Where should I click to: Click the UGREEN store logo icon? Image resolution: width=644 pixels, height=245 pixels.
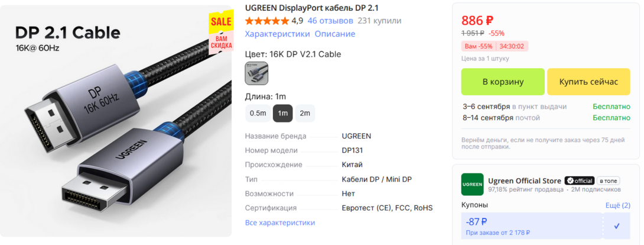(x=472, y=185)
